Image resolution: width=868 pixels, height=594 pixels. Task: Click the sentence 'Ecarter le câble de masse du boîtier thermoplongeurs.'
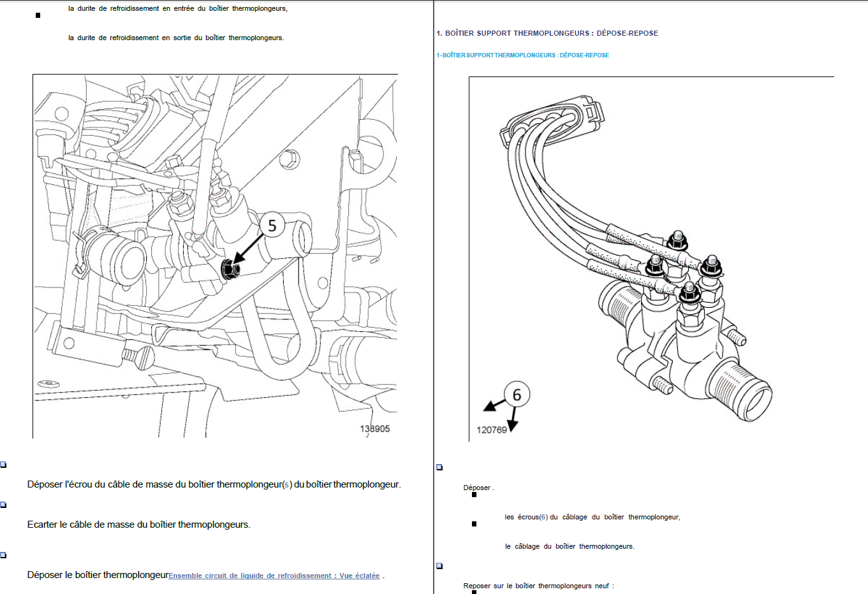139,525
